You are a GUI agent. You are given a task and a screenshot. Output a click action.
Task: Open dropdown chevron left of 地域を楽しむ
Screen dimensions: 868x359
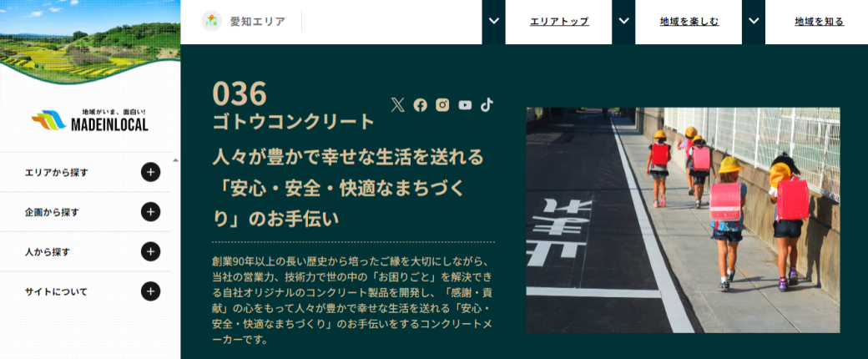tap(623, 22)
